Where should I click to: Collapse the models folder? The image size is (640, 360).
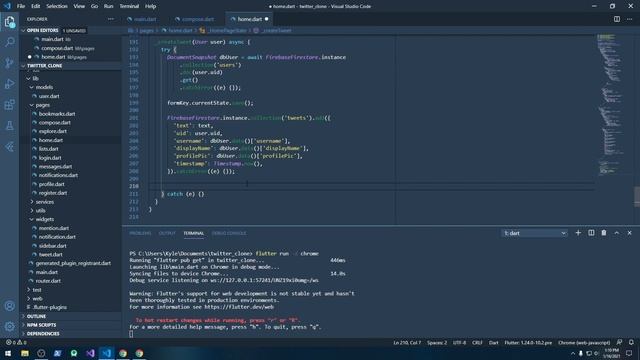44,87
